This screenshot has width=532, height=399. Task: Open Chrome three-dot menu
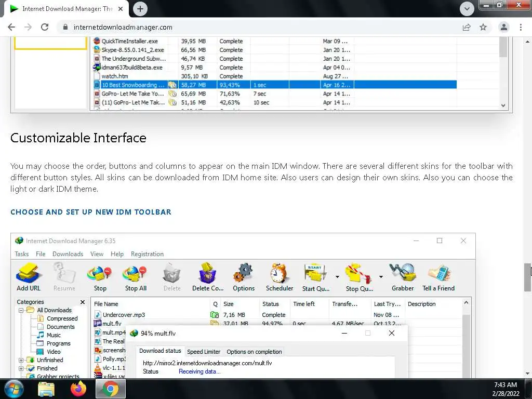coord(521,27)
